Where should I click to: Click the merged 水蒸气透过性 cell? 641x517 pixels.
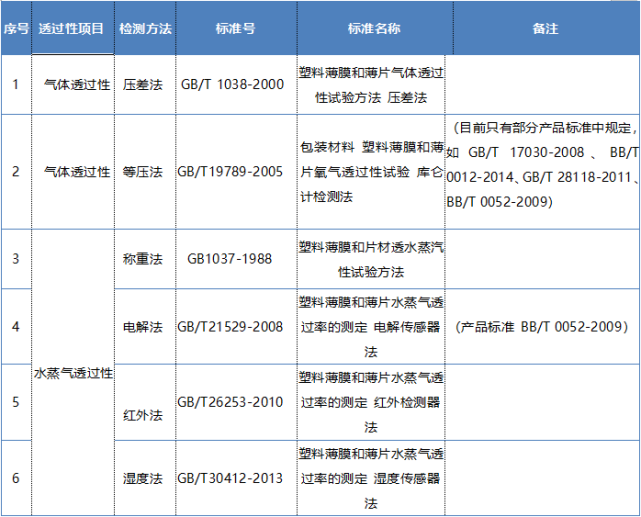73,373
